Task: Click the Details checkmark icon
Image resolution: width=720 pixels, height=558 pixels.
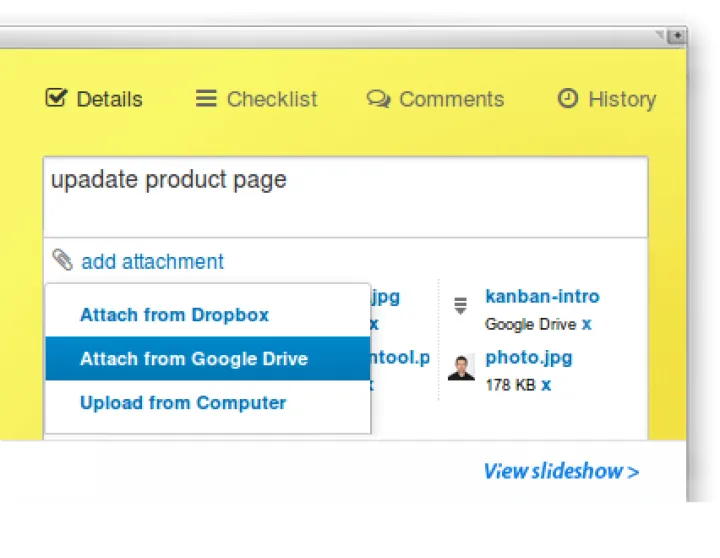Action: point(57,98)
